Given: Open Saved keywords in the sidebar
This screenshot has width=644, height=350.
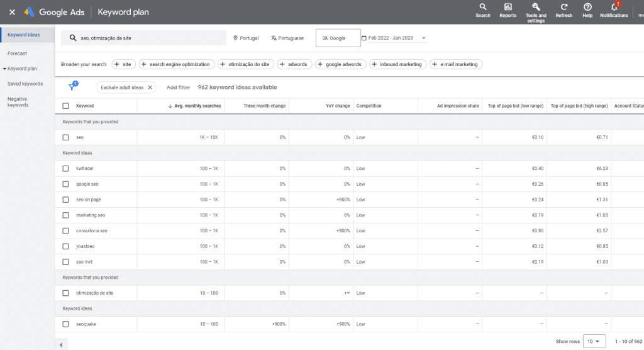Looking at the screenshot, I should [x=25, y=84].
